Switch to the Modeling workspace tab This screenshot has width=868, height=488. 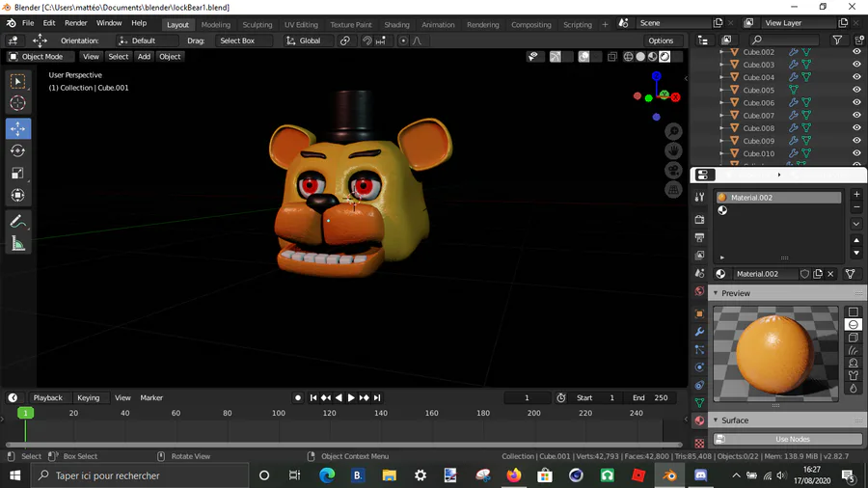pos(215,24)
